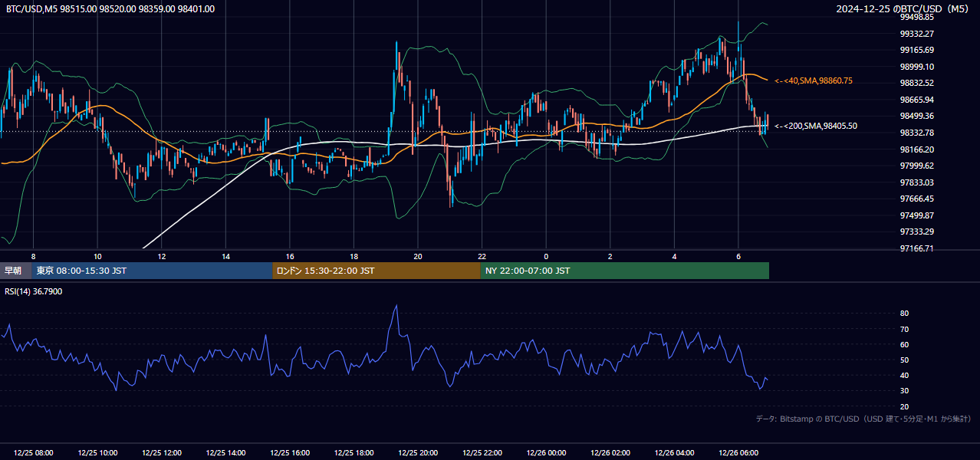Click price axis value 97333.29
Screen dimensions: 980x460
pos(916,232)
